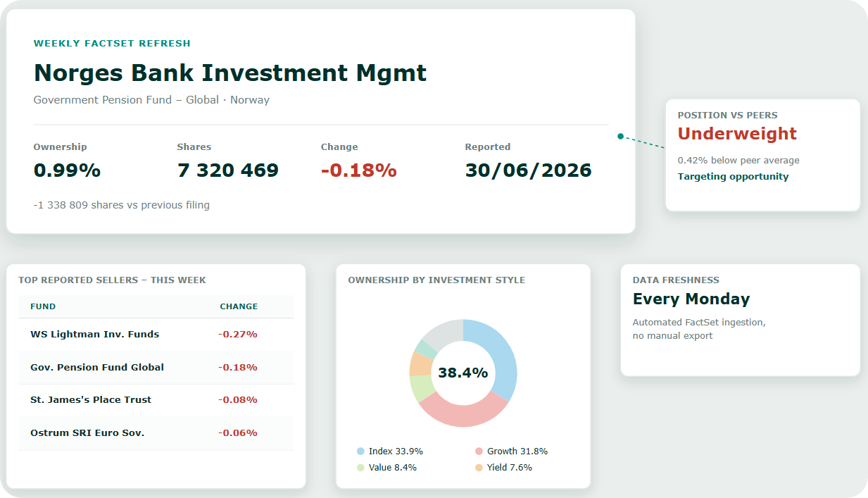Select the Gov. Pension Fund Global row
This screenshot has height=498, width=868.
point(156,368)
